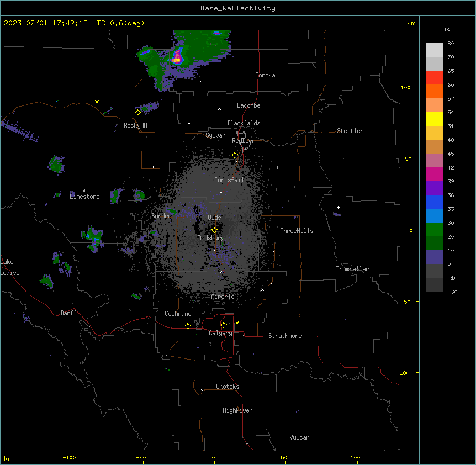Click the Base_Reflectivity title

pyautogui.click(x=238, y=8)
